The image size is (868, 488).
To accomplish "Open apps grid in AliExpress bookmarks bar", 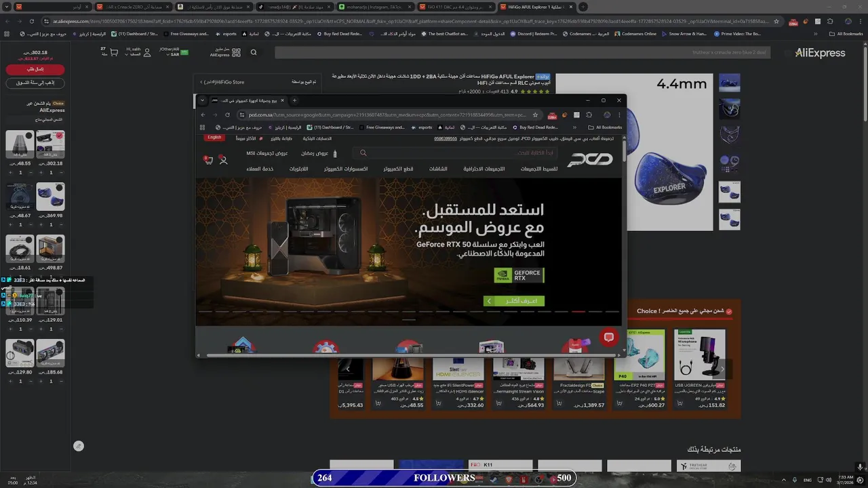I will point(7,33).
